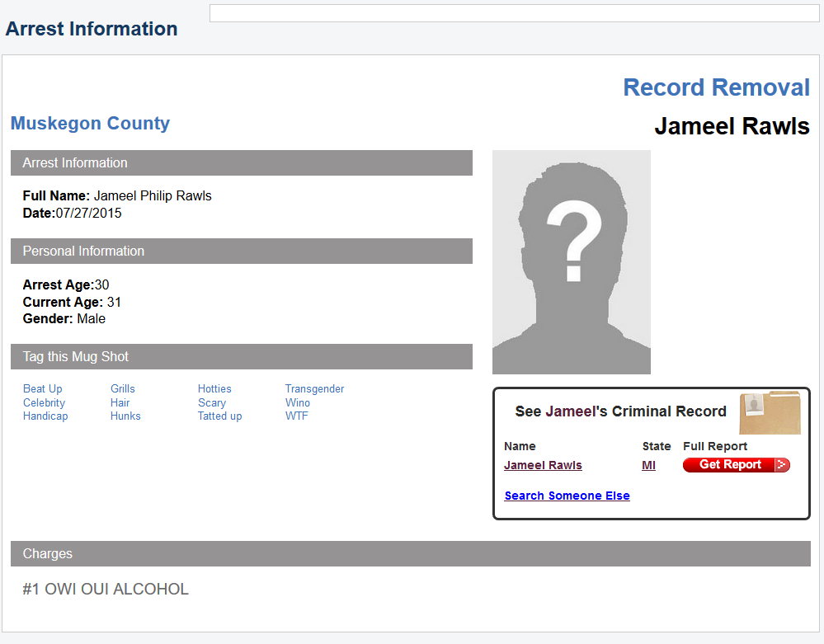This screenshot has height=644, width=824.
Task: Click the 'See Jameel's Criminal Record' title
Action: [x=620, y=411]
